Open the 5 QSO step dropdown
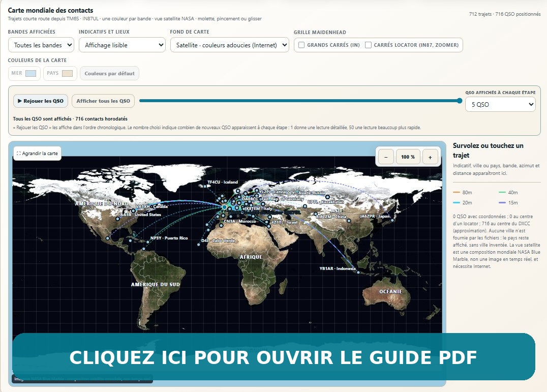547x392 pixels. pos(500,104)
